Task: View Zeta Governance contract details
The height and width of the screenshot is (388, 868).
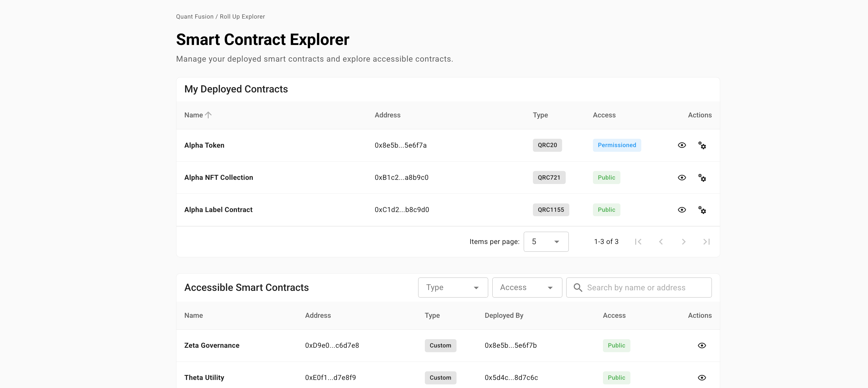Action: click(702, 345)
